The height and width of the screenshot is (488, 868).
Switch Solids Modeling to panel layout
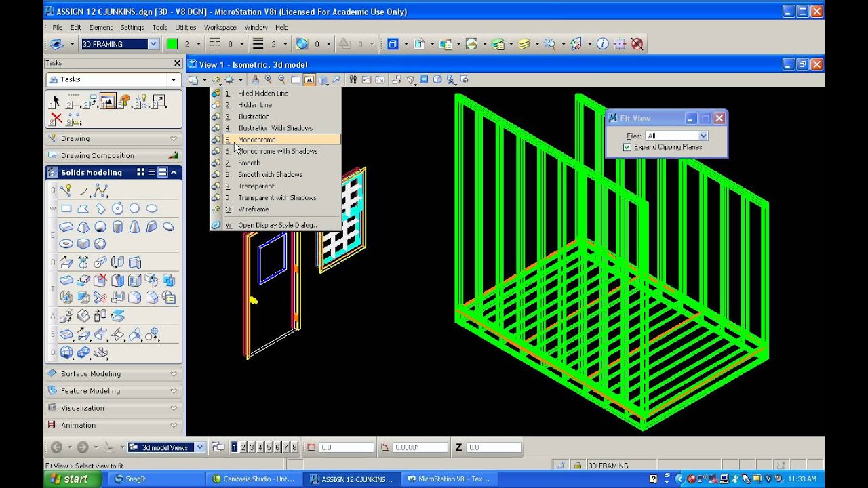[163, 172]
